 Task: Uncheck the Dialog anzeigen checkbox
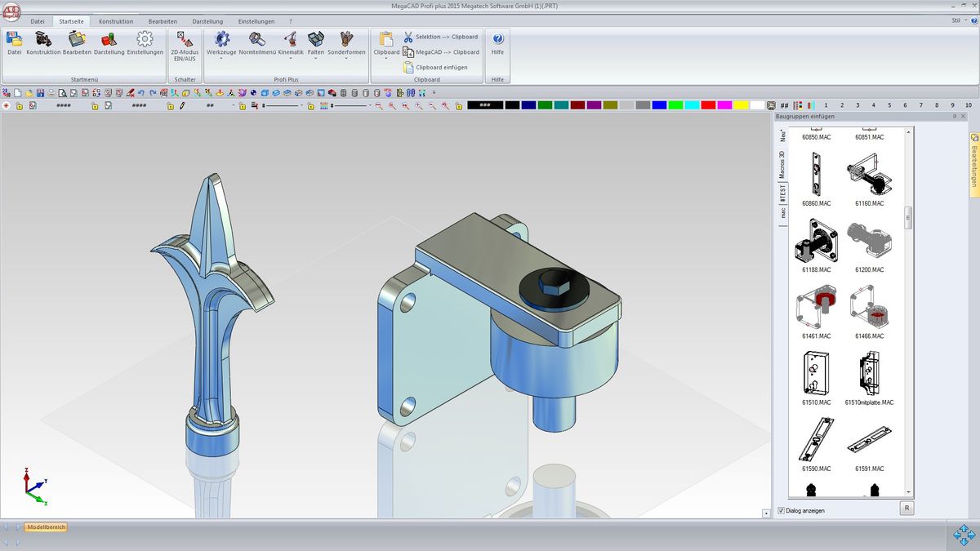[x=782, y=510]
